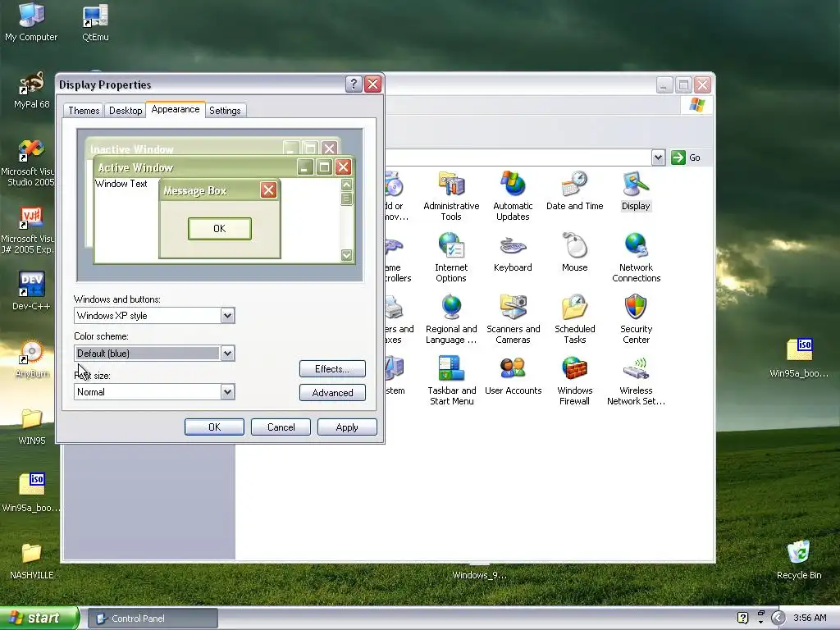The height and width of the screenshot is (630, 840).
Task: Open Regional and Language options icon
Action: click(x=451, y=319)
